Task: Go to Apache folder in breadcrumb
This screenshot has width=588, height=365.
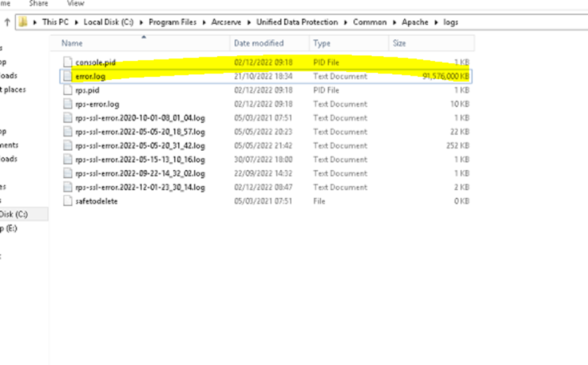Action: pos(415,22)
